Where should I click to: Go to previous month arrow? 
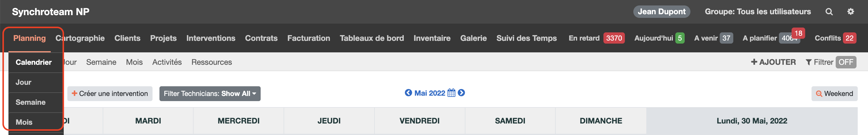click(408, 93)
